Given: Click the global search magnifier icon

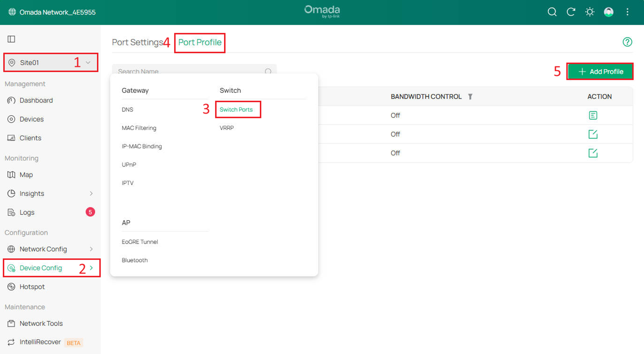Looking at the screenshot, I should coord(552,12).
